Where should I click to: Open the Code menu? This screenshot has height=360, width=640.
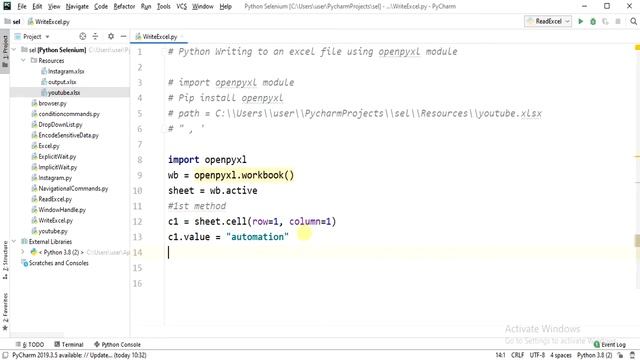pyautogui.click(x=101, y=7)
